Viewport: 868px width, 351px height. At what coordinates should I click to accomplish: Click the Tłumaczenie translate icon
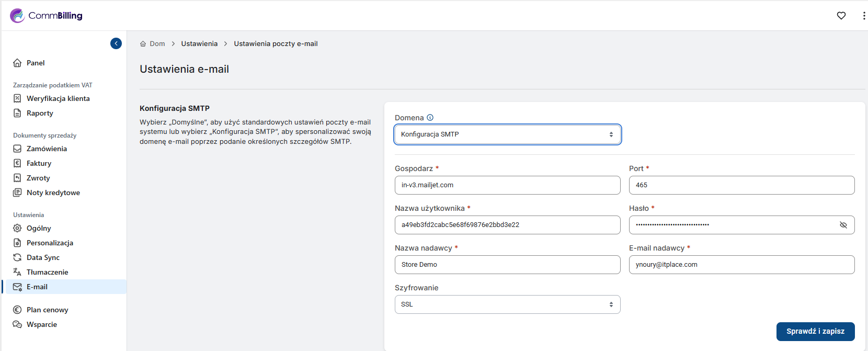coord(17,272)
